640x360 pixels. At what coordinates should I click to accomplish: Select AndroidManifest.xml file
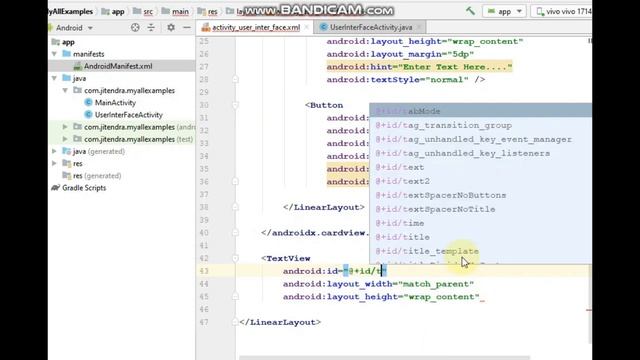pyautogui.click(x=118, y=66)
